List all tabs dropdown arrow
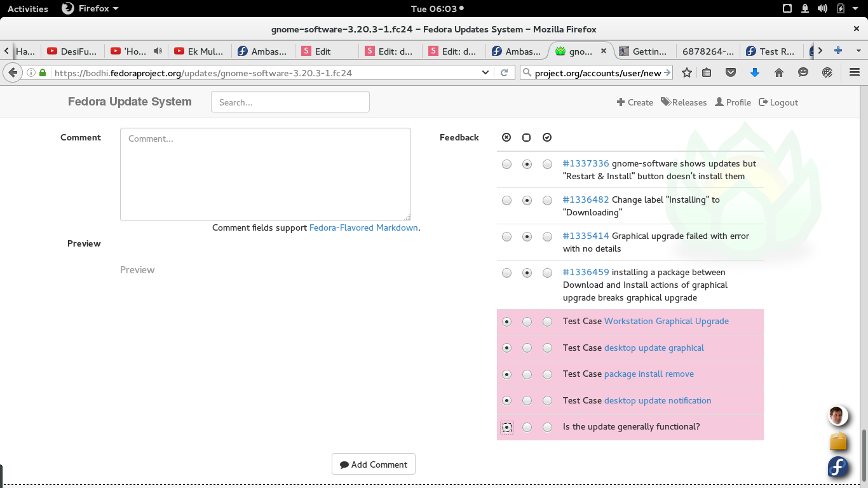Screen dimensions: 868x488 pos(858,51)
